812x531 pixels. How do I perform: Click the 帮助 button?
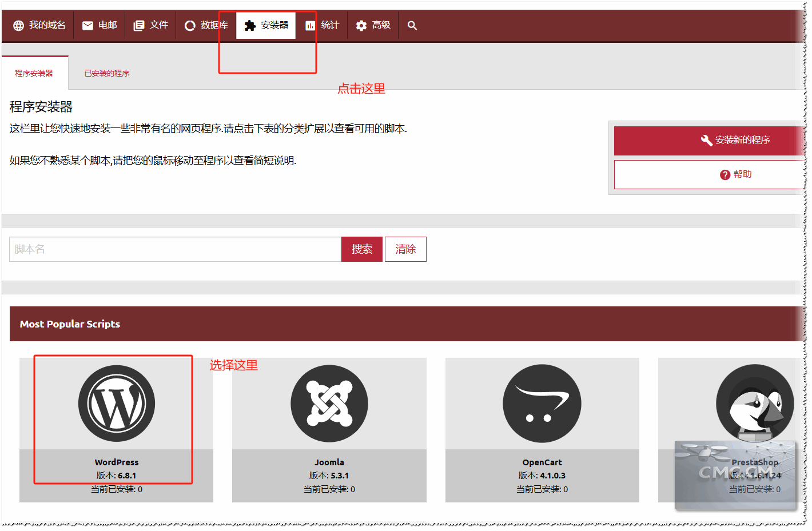(x=709, y=175)
